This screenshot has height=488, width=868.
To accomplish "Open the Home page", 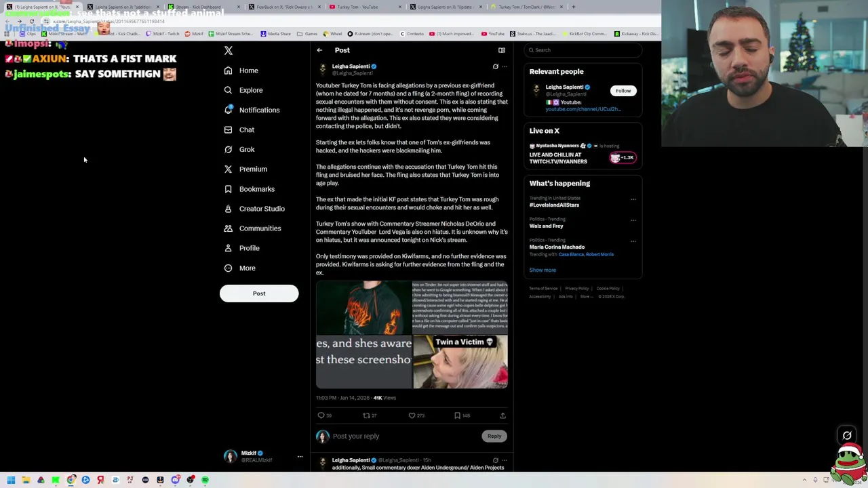I will click(241, 70).
